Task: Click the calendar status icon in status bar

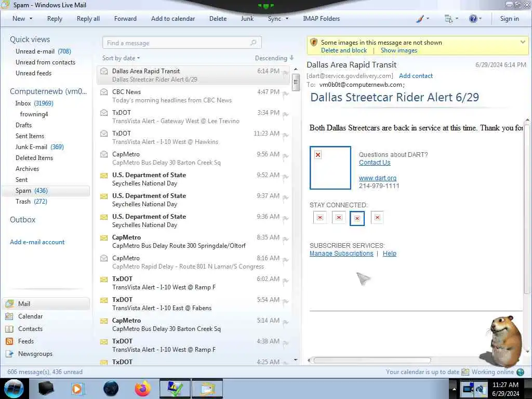Action: [465, 372]
